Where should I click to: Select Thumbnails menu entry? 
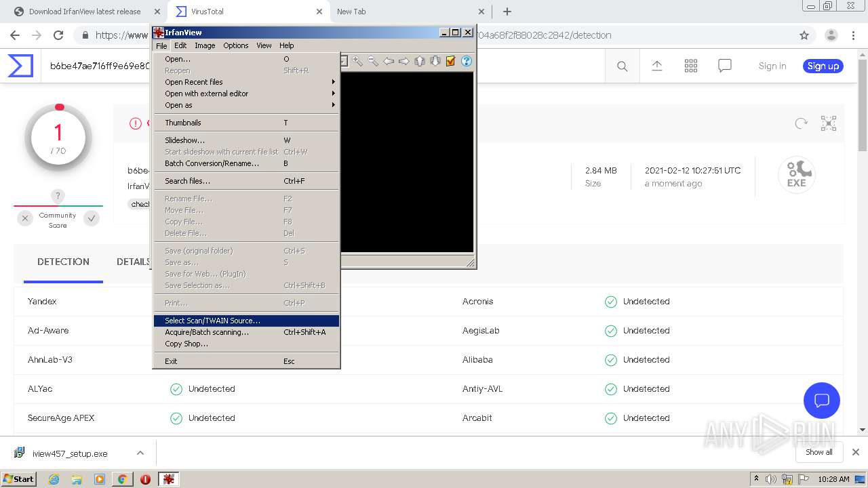(246, 123)
